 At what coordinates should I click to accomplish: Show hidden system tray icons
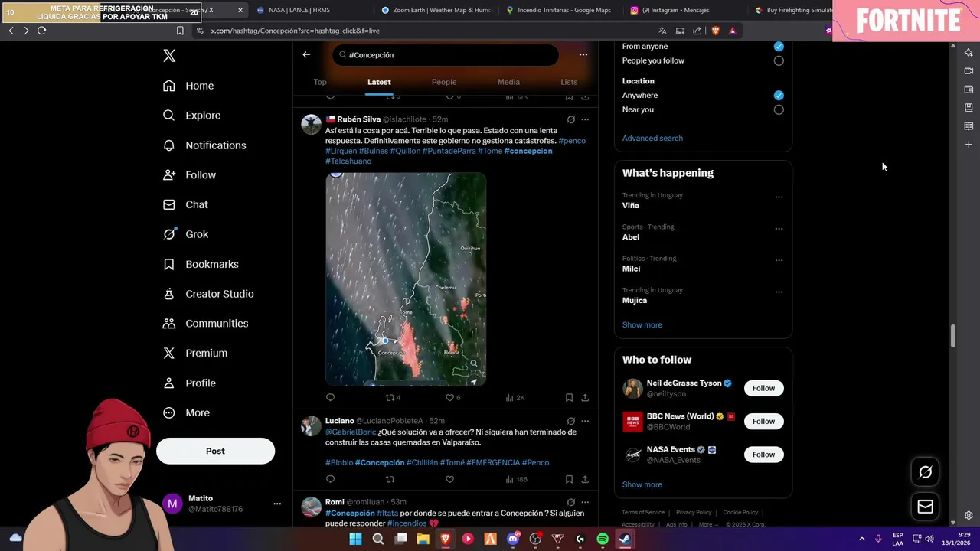point(861,539)
